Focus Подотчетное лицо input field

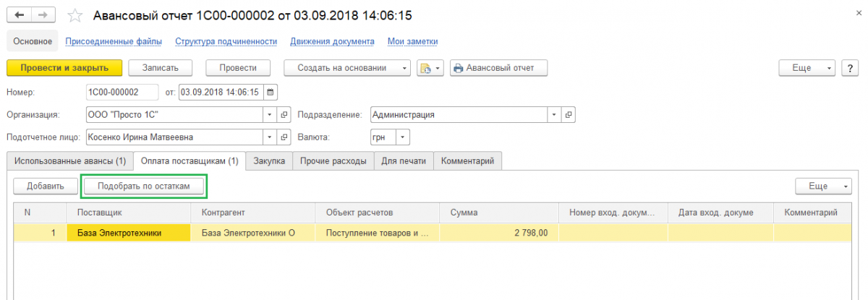(x=174, y=137)
